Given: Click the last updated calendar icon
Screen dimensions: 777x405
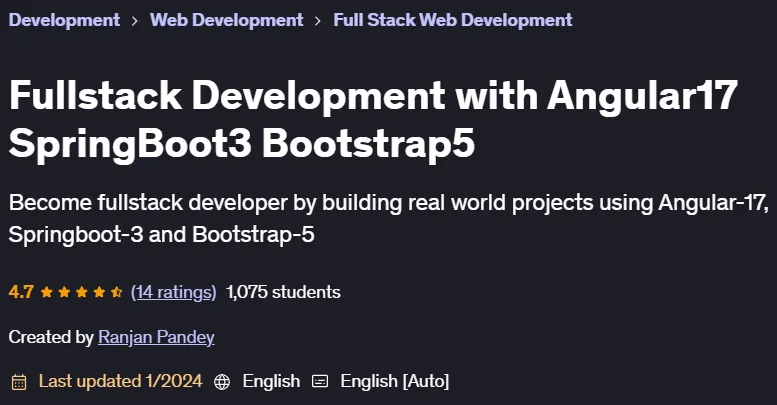Looking at the screenshot, I should point(19,382).
